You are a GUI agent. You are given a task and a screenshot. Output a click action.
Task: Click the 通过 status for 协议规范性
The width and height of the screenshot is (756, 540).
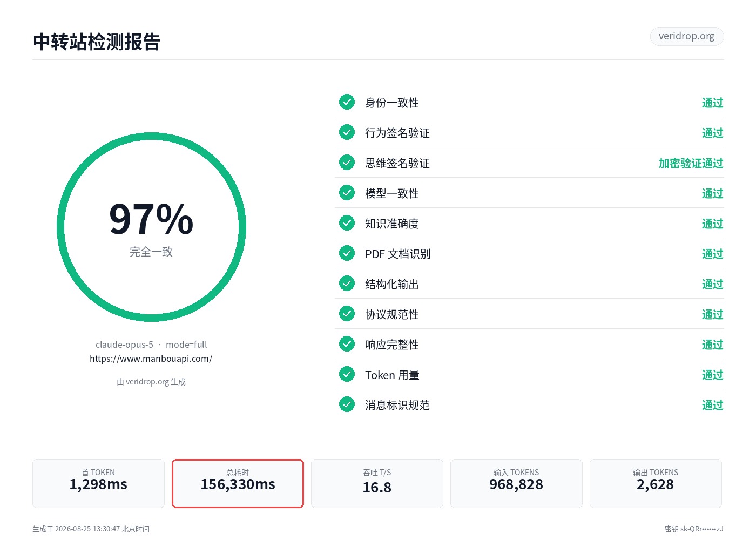tap(712, 314)
